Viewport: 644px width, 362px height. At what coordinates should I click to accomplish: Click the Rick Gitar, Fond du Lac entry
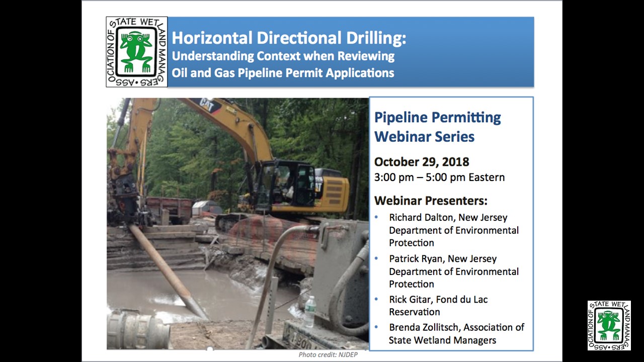tap(438, 305)
